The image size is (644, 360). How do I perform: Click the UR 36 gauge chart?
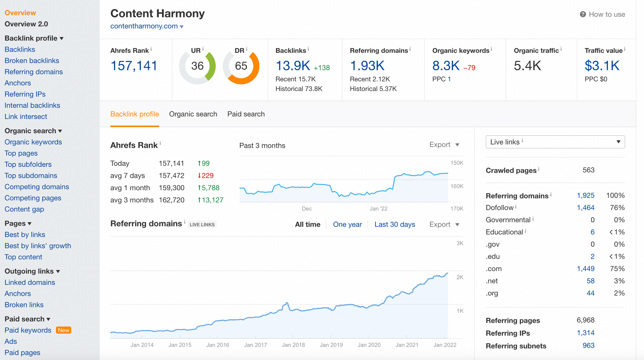tap(197, 66)
